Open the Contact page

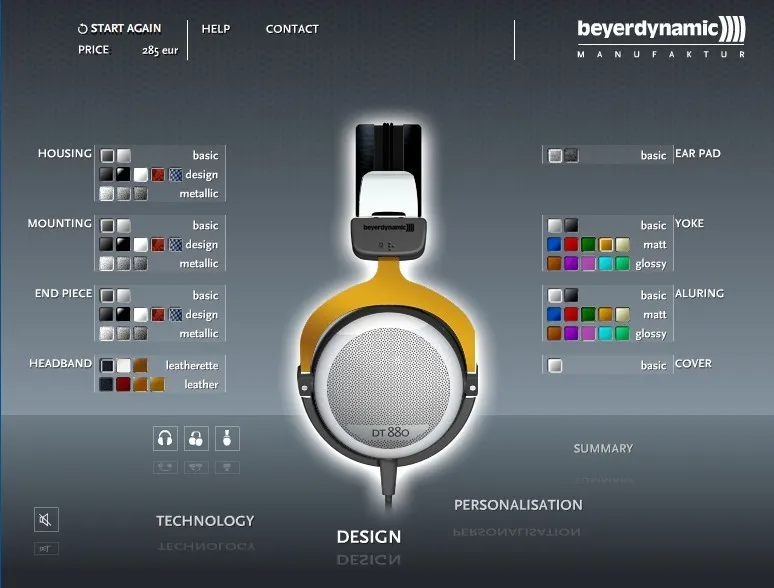[292, 29]
